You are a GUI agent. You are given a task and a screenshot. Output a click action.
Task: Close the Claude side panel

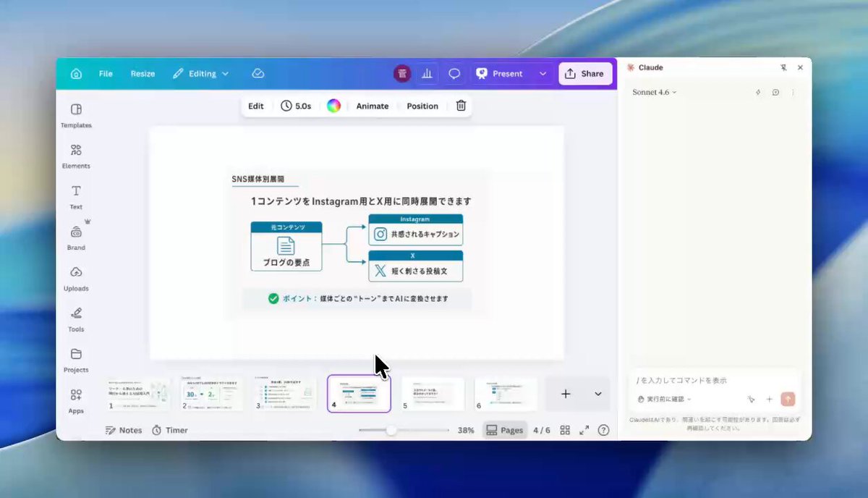(800, 67)
